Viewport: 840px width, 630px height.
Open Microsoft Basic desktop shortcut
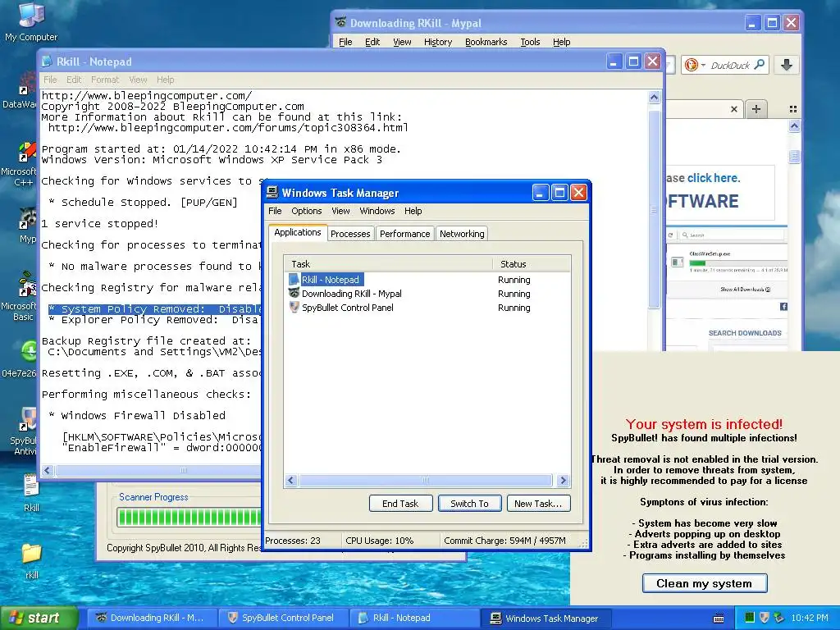coord(22,295)
